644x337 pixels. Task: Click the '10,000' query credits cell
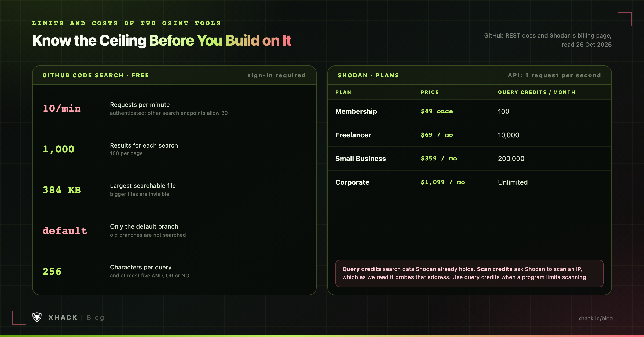508,135
